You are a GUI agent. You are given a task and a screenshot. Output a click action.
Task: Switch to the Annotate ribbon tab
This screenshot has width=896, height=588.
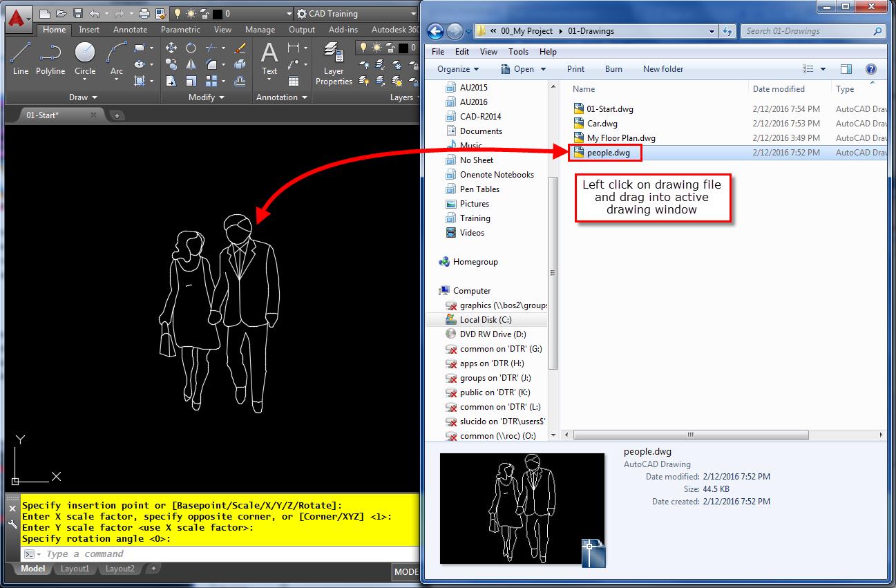pyautogui.click(x=130, y=30)
